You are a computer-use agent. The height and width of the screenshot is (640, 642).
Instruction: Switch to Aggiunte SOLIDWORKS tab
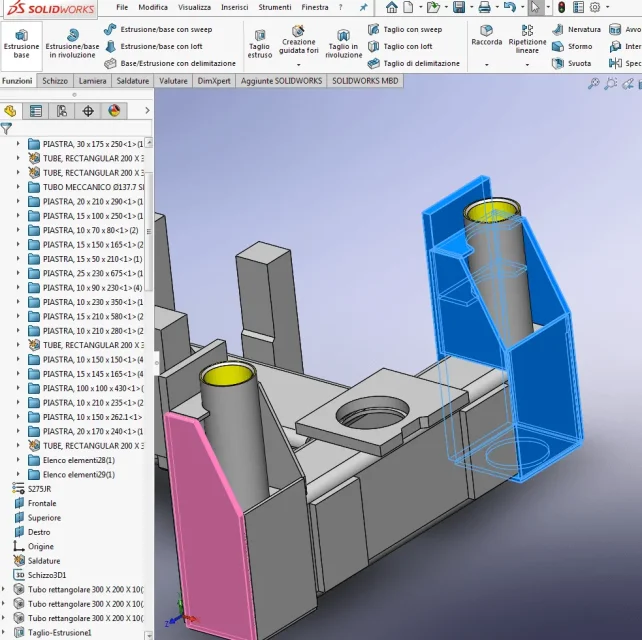[281, 81]
